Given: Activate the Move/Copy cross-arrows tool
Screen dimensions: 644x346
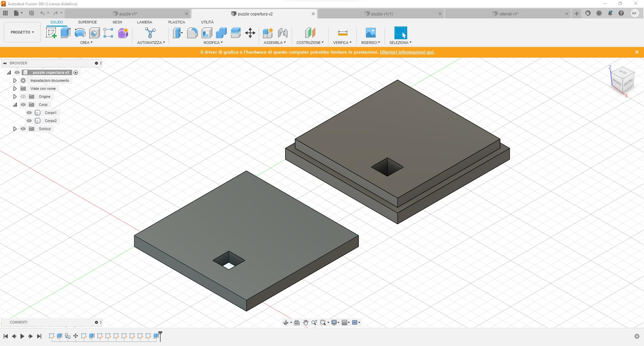Looking at the screenshot, I should pyautogui.click(x=250, y=33).
